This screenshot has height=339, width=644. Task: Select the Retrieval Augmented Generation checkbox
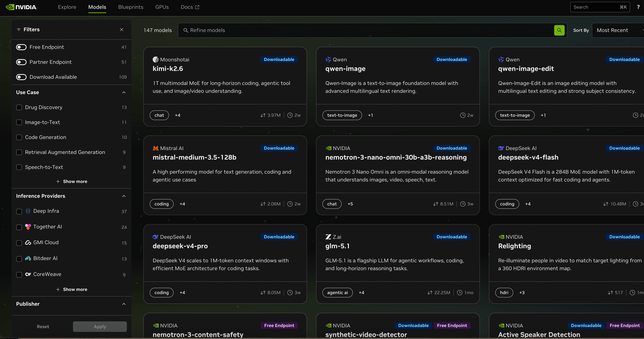pyautogui.click(x=19, y=152)
